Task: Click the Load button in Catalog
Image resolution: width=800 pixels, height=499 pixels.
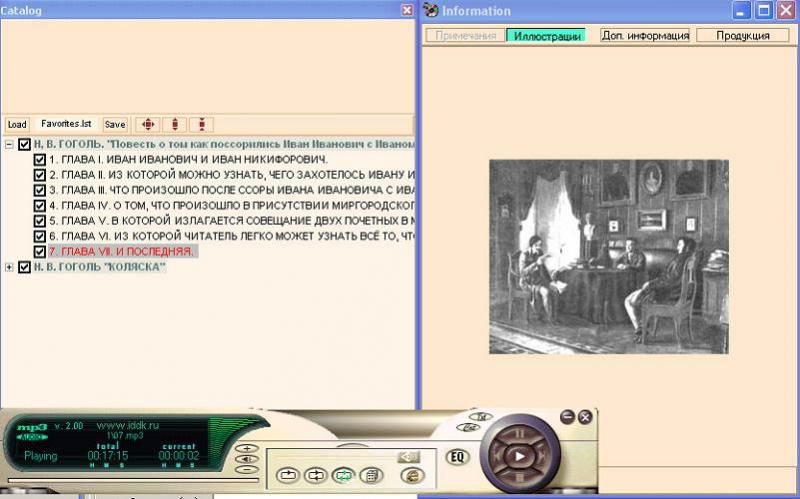Action: [x=17, y=125]
